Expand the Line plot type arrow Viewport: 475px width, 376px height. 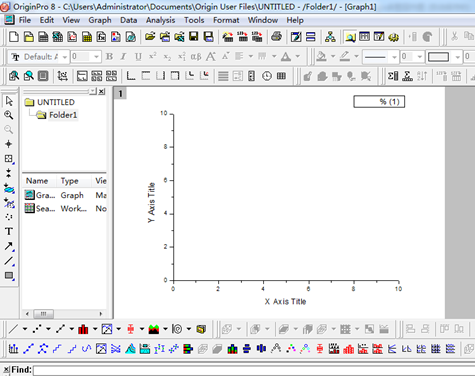(x=25, y=329)
